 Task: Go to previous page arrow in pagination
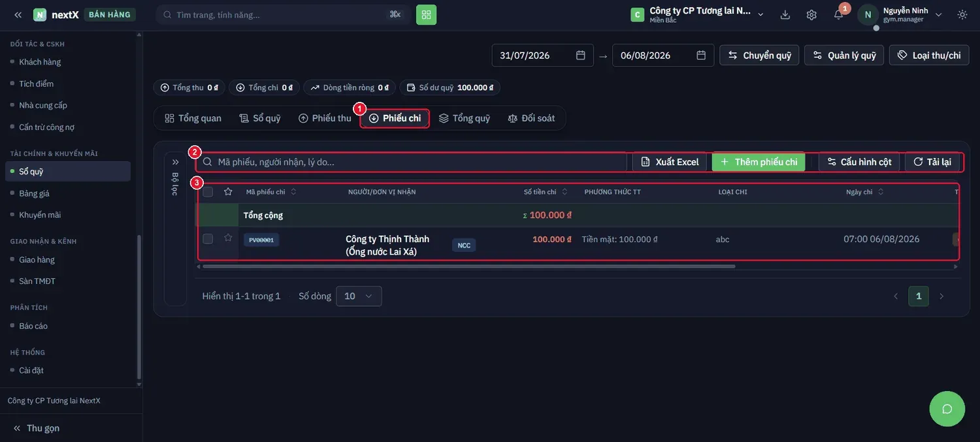(x=896, y=296)
